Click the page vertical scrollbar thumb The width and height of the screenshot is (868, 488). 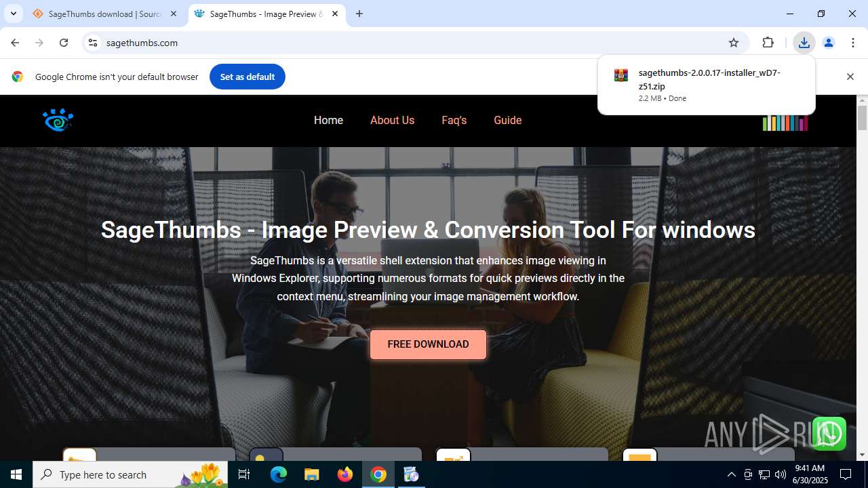point(862,117)
